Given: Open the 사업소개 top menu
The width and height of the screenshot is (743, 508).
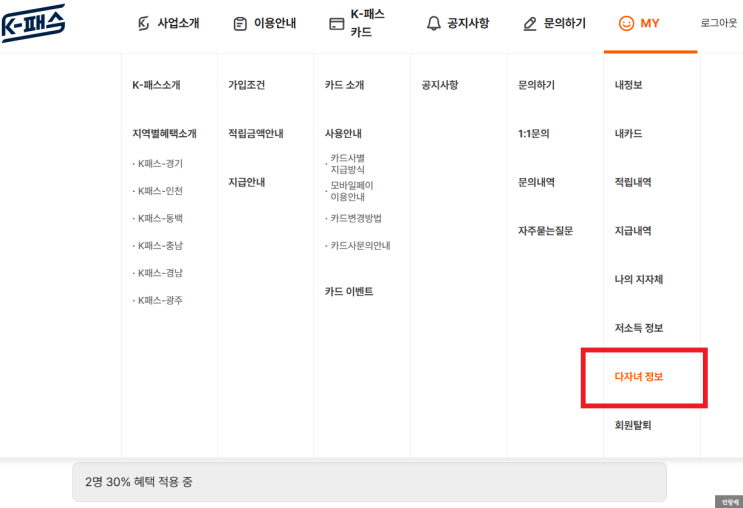Looking at the screenshot, I should point(178,23).
